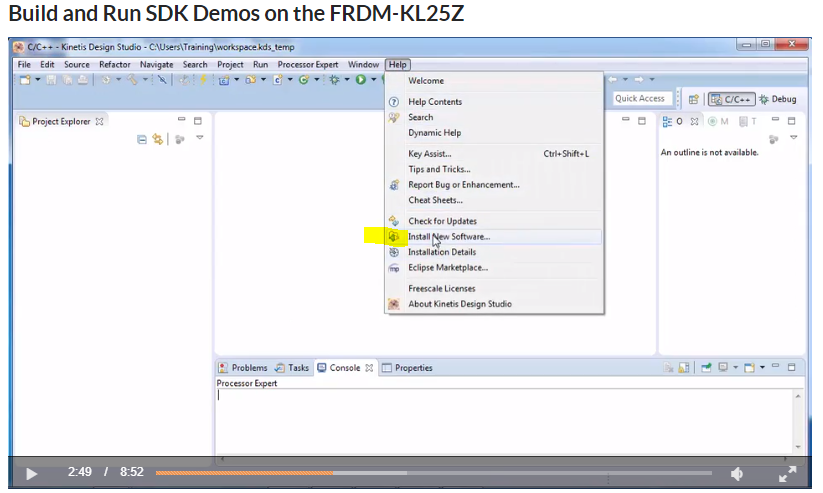Switch to the Tasks tab
Screen dimensions: 823x493
click(293, 368)
